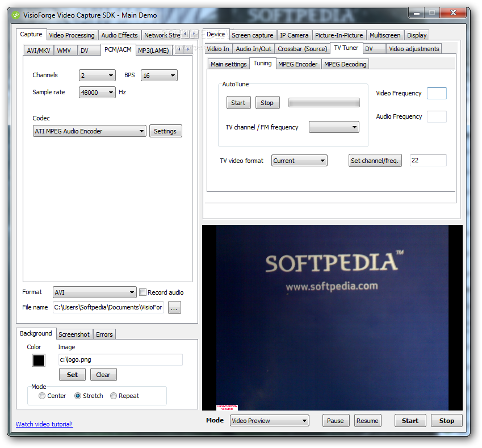The height and width of the screenshot is (448, 482).
Task: Click Set channel/freq. button
Action: (375, 161)
